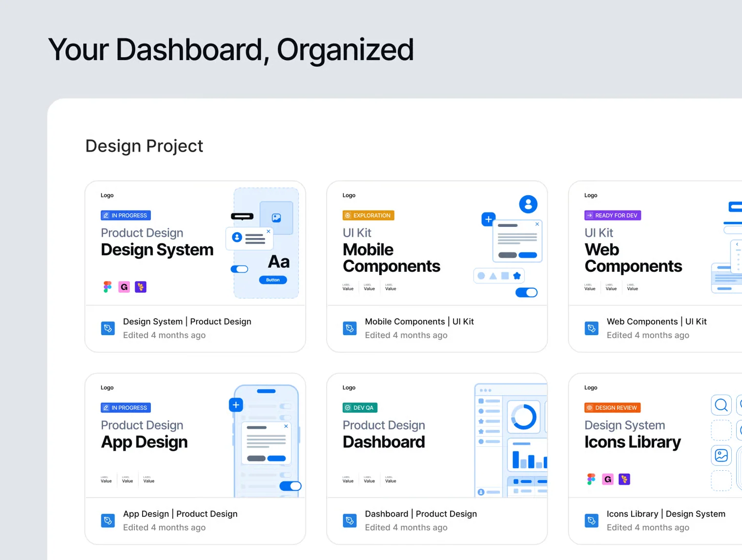Viewport: 742px width, 560px height.
Task: Click the Web Components thumbnail title
Action: coord(633,258)
